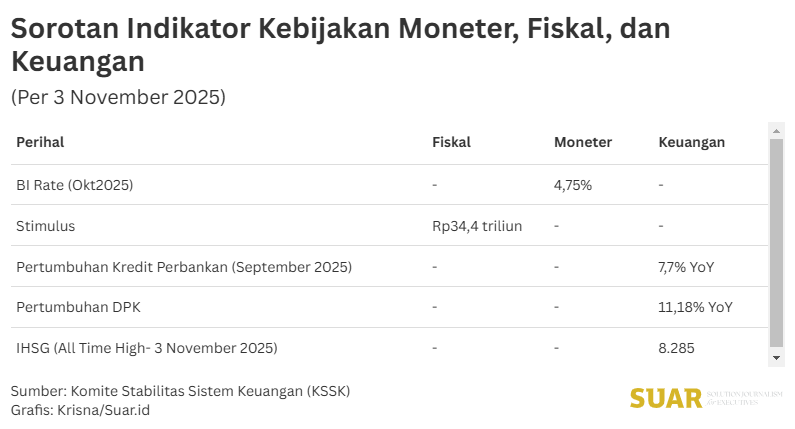Click the Stimulus row label
This screenshot has width=795, height=429.
[x=46, y=226]
